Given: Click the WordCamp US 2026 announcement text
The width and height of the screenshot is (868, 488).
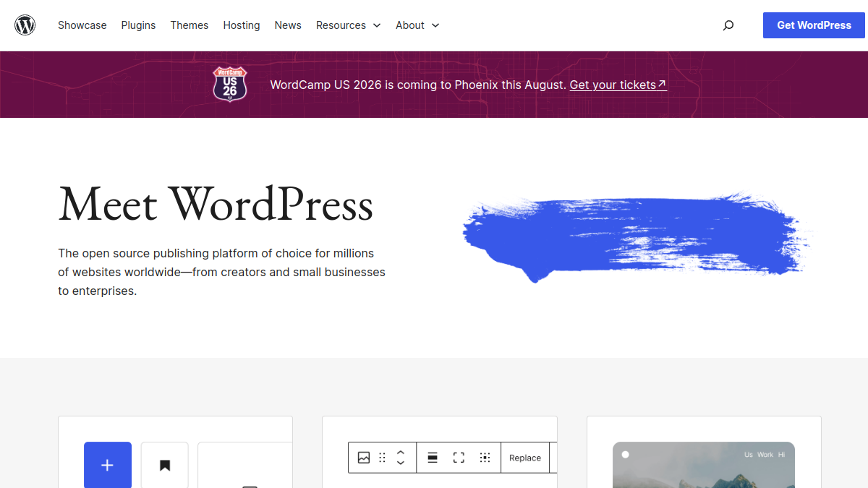Looking at the screenshot, I should click(x=418, y=85).
